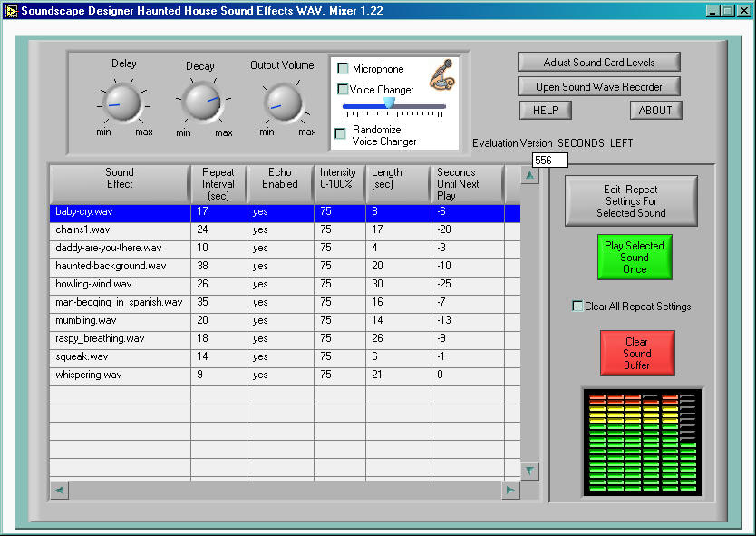The width and height of the screenshot is (756, 536).
Task: Click the scroll right arrow under the table
Action: point(511,490)
